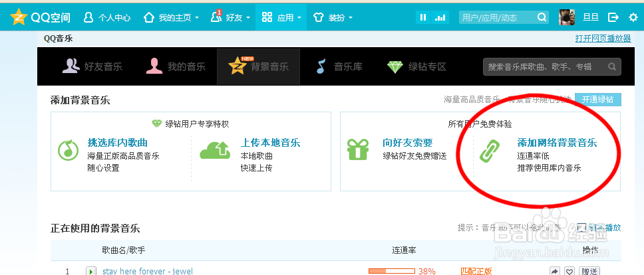Open the 上传本地音乐 link
This screenshot has width=644, height=275.
pyautogui.click(x=270, y=143)
